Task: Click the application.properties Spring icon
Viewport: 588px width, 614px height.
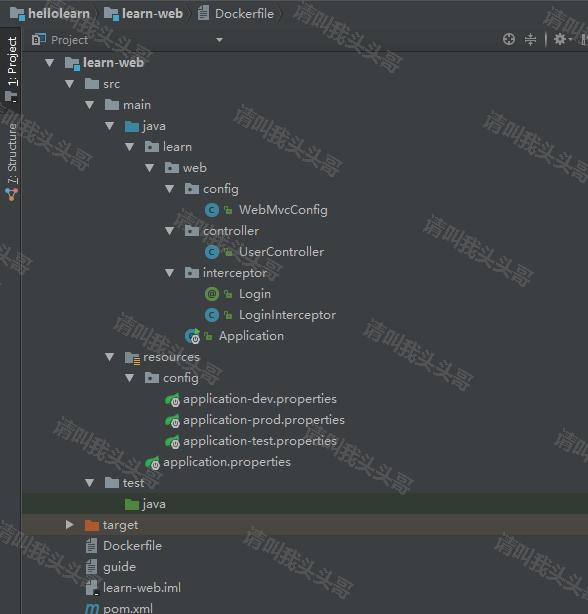Action: [x=152, y=463]
